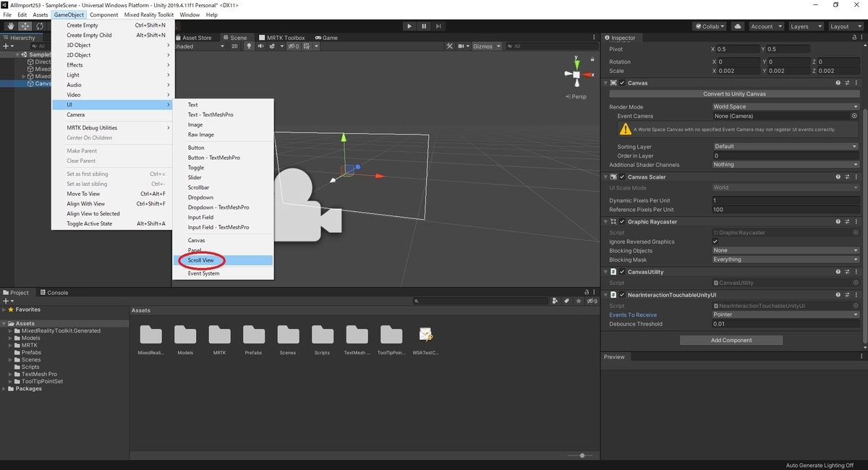The height and width of the screenshot is (470, 868).
Task: Open scene tools wrench icon
Action: [x=449, y=46]
